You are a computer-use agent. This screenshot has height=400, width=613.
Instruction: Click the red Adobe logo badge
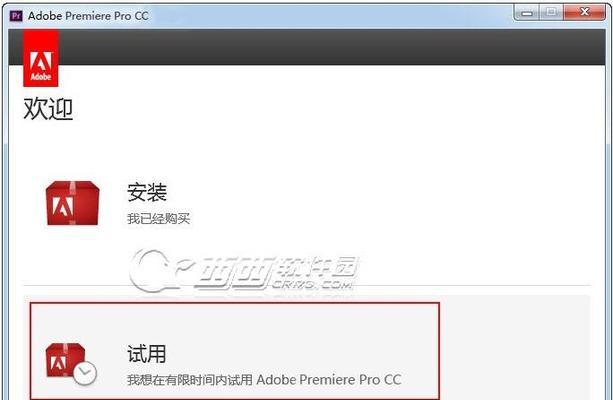41,58
